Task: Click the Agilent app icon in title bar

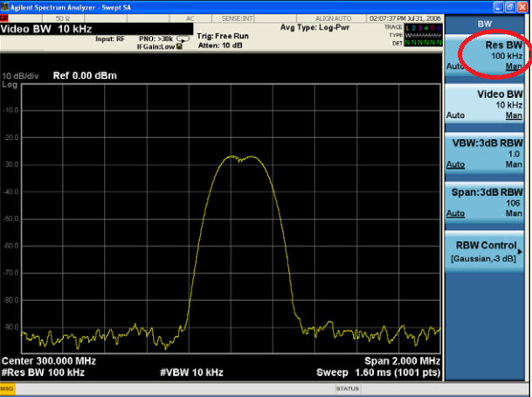Action: pos(5,5)
